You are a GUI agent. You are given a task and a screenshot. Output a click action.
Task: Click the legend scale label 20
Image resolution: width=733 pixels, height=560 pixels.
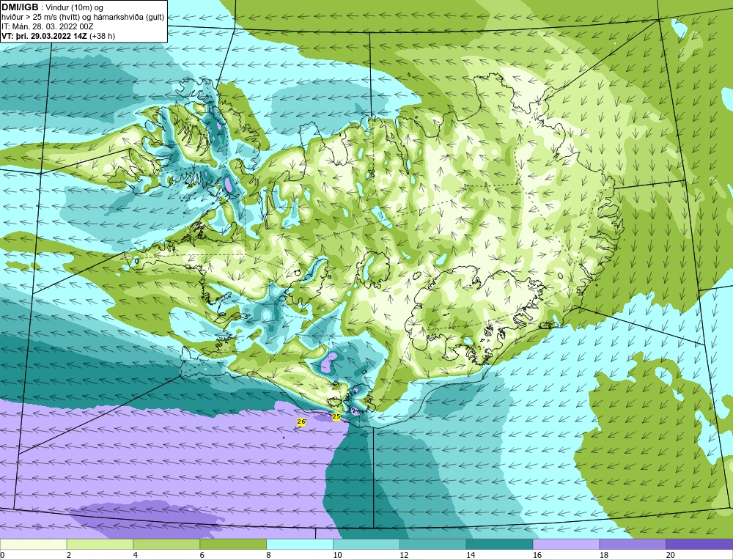click(670, 555)
